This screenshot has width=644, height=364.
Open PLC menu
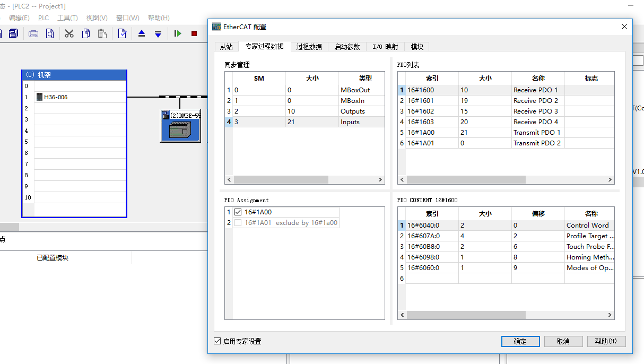tap(43, 18)
